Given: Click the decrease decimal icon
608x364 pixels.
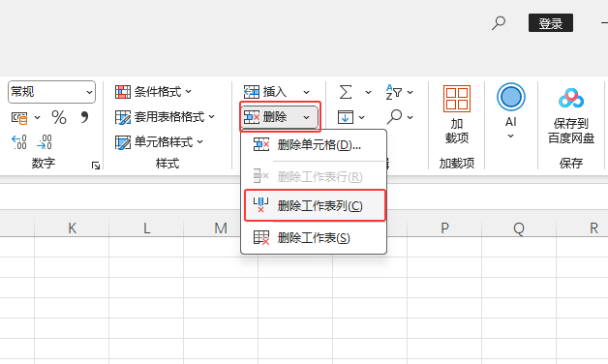Looking at the screenshot, I should point(45,142).
